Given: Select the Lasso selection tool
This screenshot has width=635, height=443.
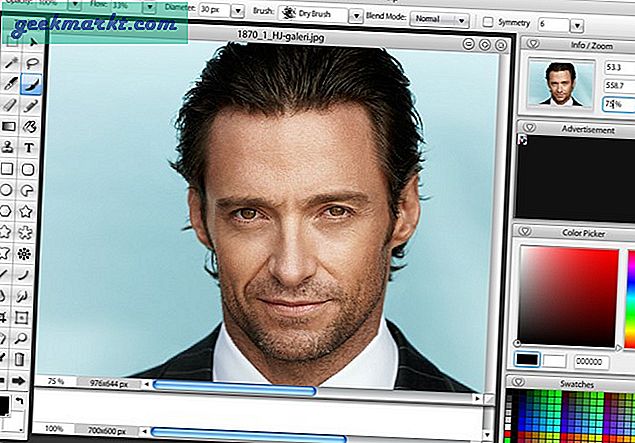Looking at the screenshot, I should pyautogui.click(x=32, y=63).
